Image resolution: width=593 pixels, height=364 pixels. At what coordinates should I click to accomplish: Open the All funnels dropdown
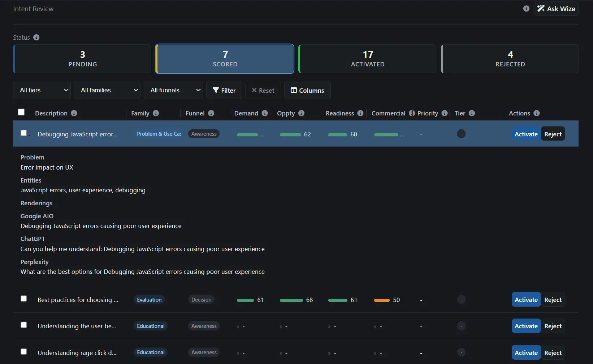click(x=173, y=90)
